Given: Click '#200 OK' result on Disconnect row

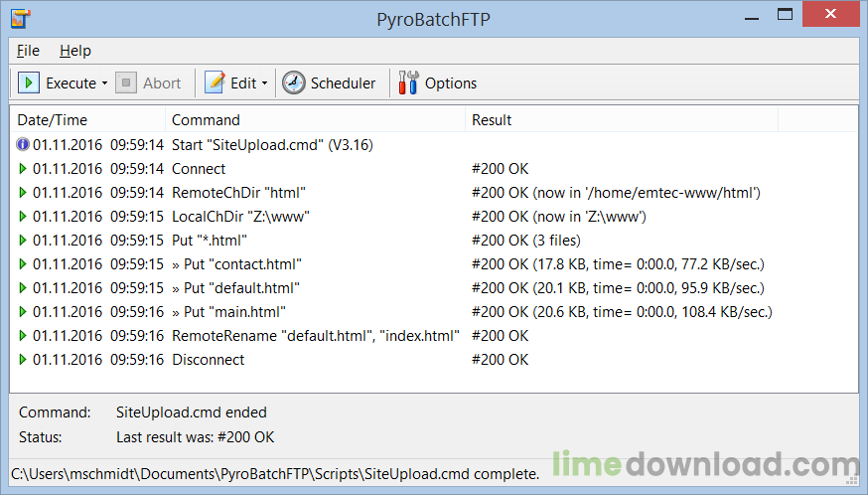Looking at the screenshot, I should (x=500, y=359).
